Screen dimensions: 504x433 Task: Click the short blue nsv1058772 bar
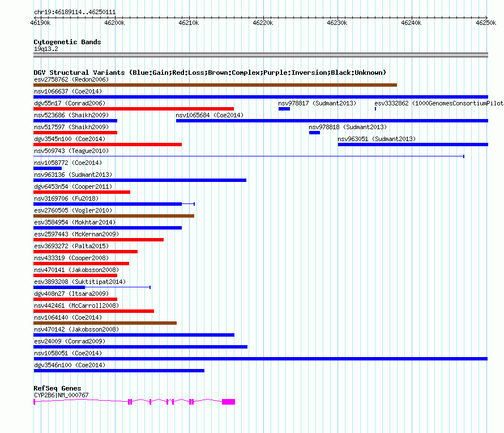48,168
